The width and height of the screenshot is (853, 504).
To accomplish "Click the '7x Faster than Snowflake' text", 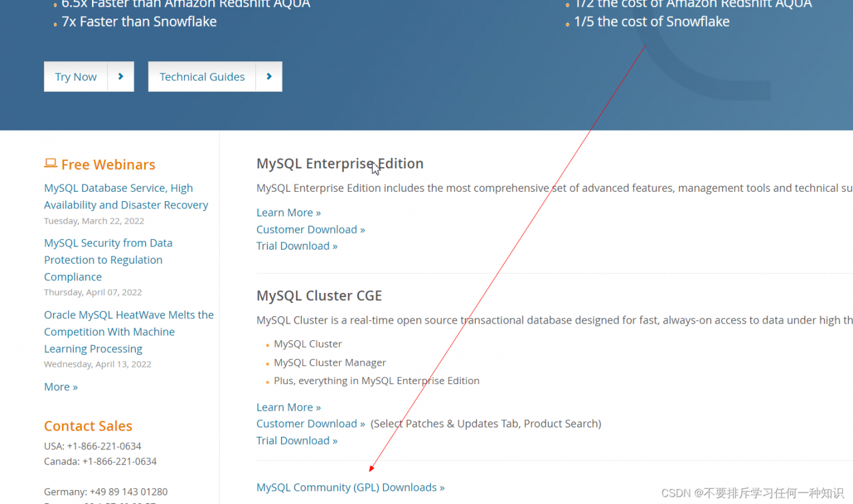I will (139, 21).
